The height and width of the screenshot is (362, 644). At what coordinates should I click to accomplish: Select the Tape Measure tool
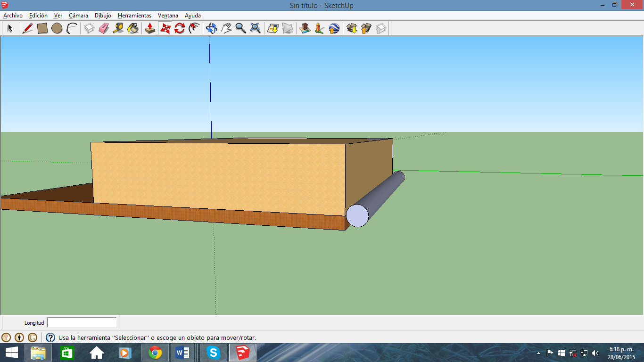(118, 28)
